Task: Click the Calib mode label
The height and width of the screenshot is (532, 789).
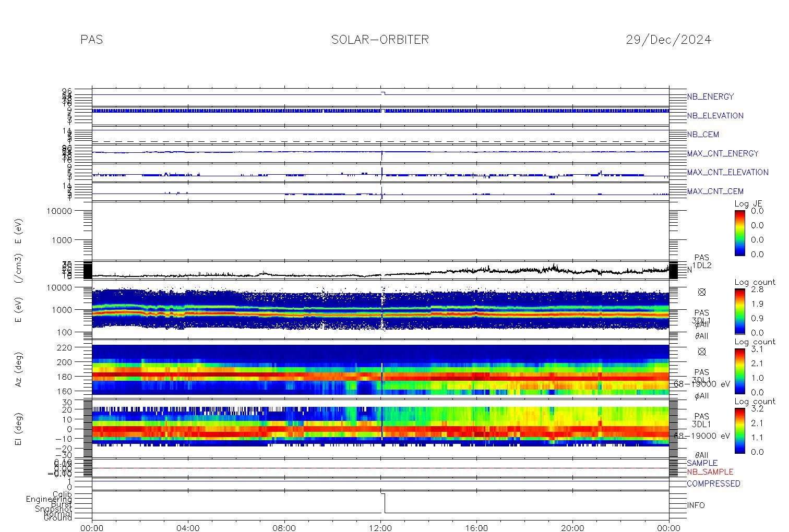Action: pyautogui.click(x=62, y=494)
